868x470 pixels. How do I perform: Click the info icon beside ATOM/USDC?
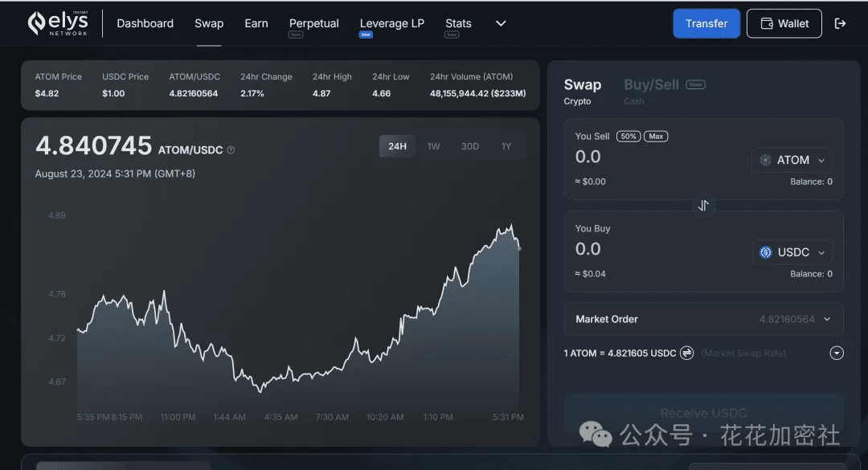[231, 150]
